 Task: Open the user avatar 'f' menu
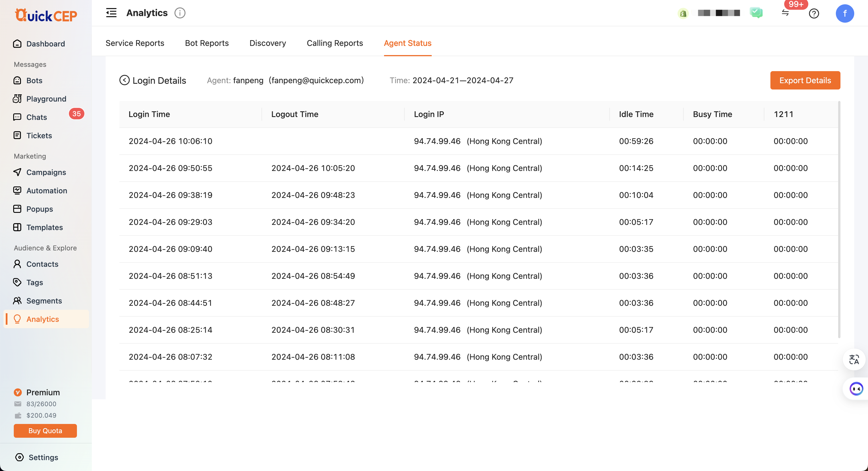(845, 13)
